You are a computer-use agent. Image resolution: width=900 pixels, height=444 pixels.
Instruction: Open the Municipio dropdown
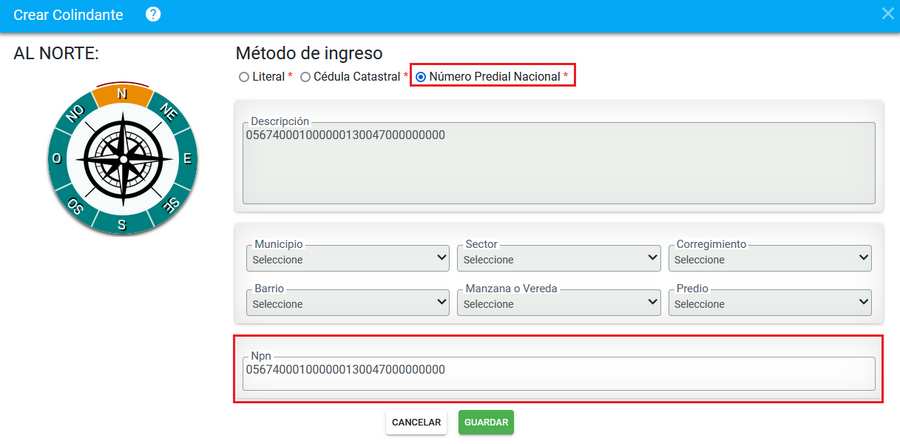[x=347, y=258]
